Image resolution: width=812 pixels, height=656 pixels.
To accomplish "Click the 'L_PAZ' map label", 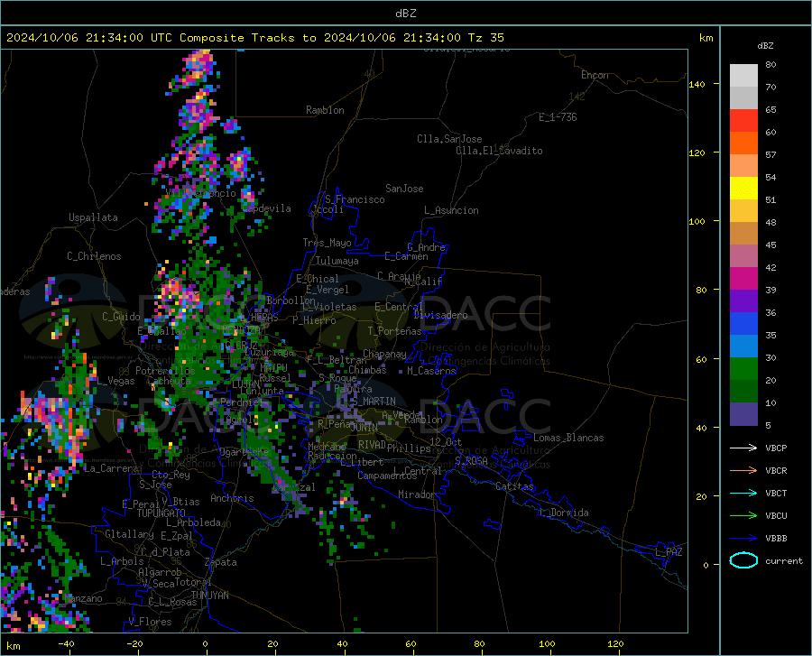I will [669, 552].
